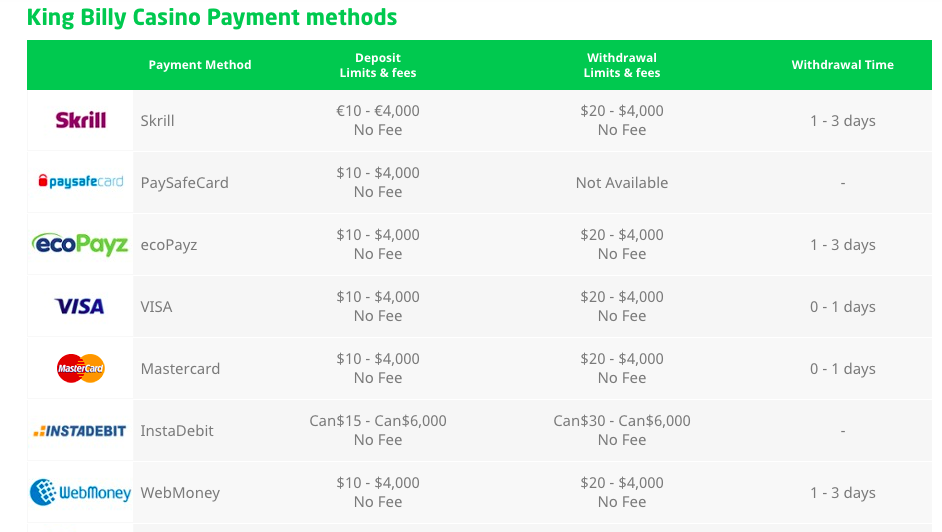The height and width of the screenshot is (532, 942).
Task: Click the Skrill logo icon
Action: tap(80, 120)
